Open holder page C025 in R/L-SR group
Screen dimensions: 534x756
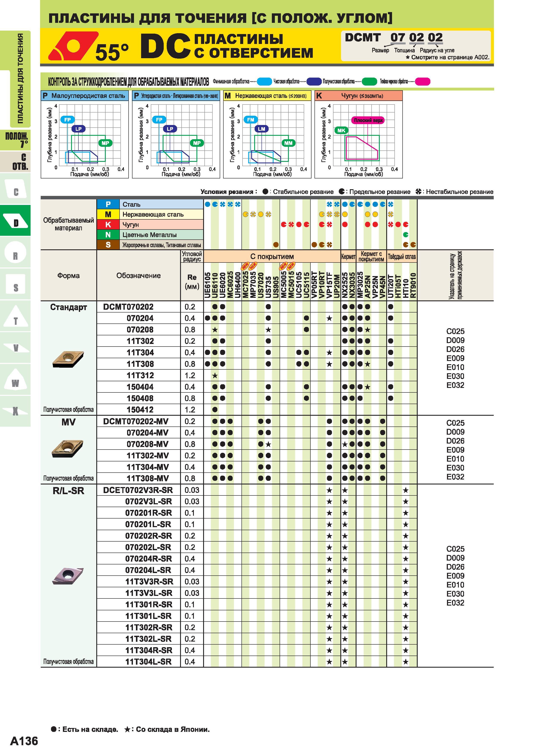[455, 549]
